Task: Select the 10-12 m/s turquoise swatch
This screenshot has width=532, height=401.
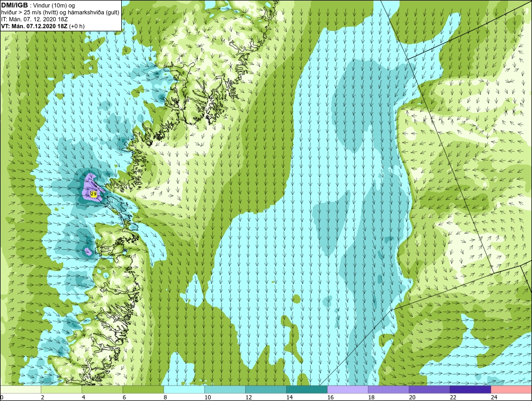Action: point(225,389)
